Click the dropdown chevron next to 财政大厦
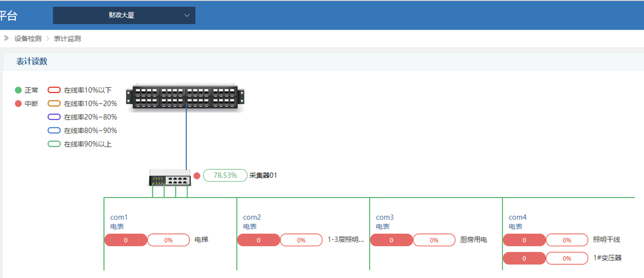The height and width of the screenshot is (278, 644). [x=187, y=15]
